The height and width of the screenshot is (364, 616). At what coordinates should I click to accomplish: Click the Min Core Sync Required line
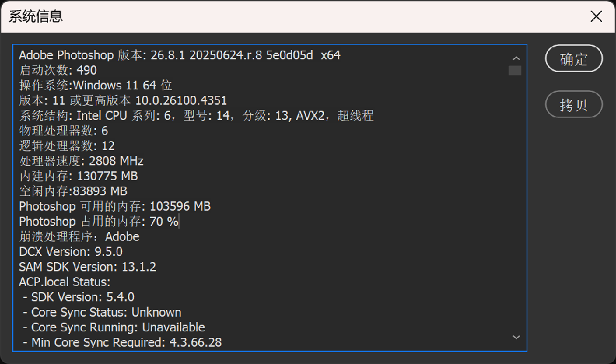[x=122, y=343]
